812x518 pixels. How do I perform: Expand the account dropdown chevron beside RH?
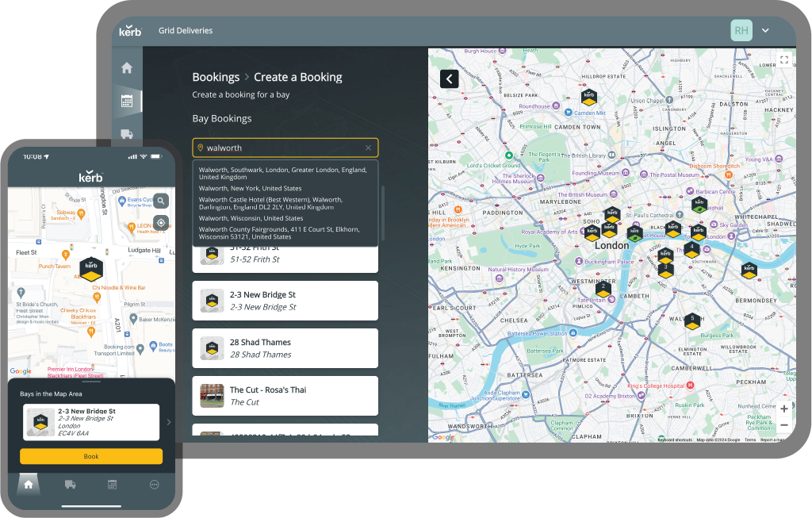[x=765, y=31]
